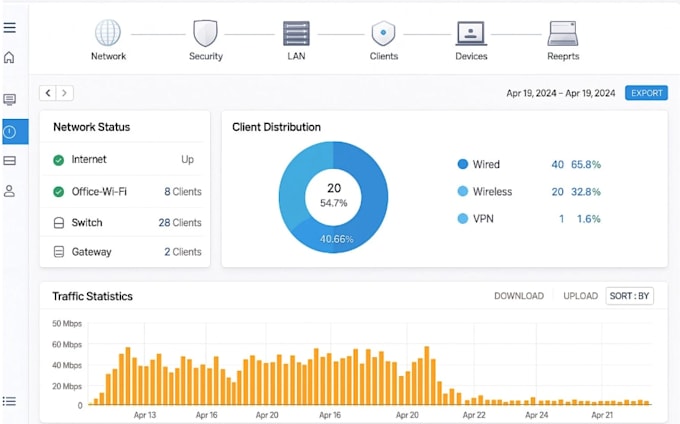Open the SORT : BY dropdown
Viewport: 680px width, 424px height.
pyautogui.click(x=629, y=296)
